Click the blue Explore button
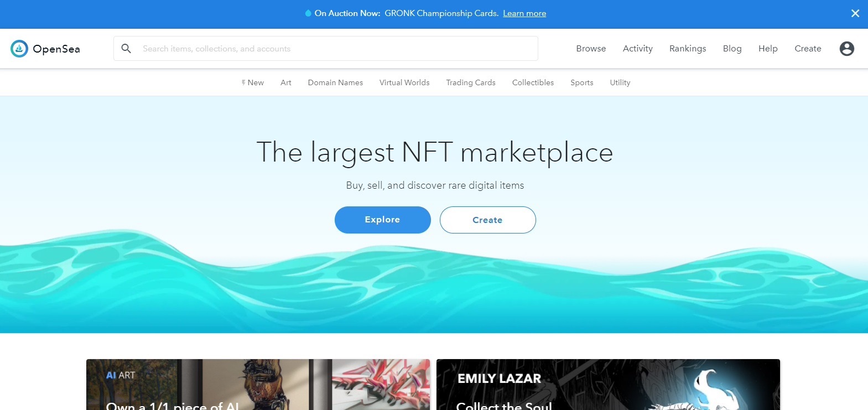The image size is (868, 410). tap(383, 220)
